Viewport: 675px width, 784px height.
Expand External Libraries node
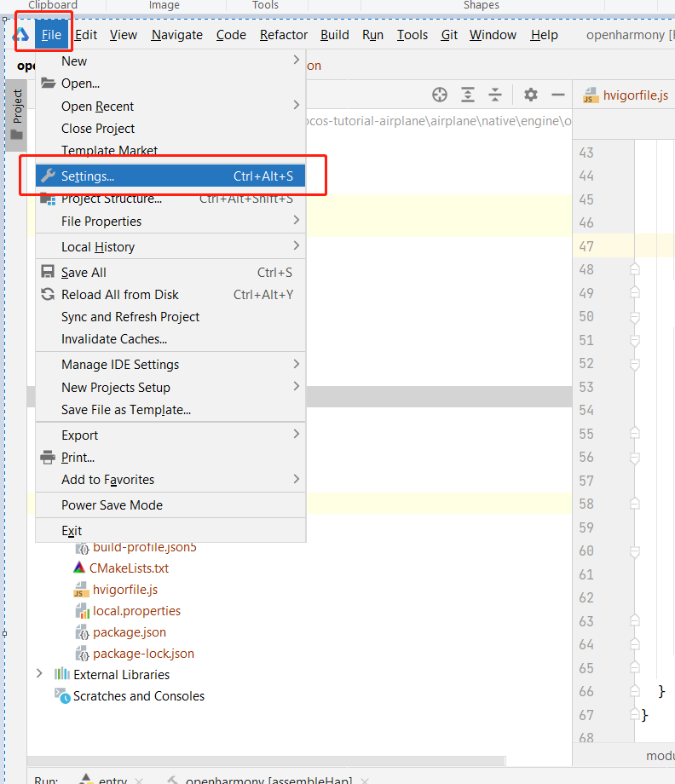pyautogui.click(x=39, y=674)
